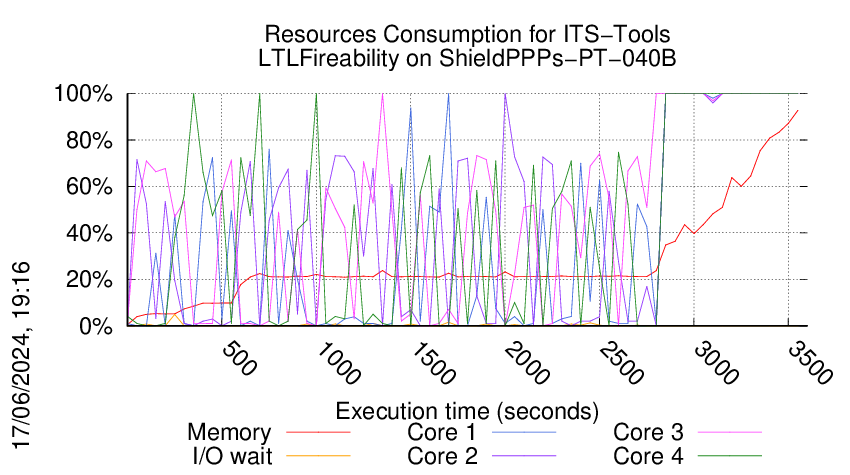Image resolution: width=850 pixels, height=475 pixels.
Task: Click the 60% y-axis label
Action: click(x=89, y=187)
